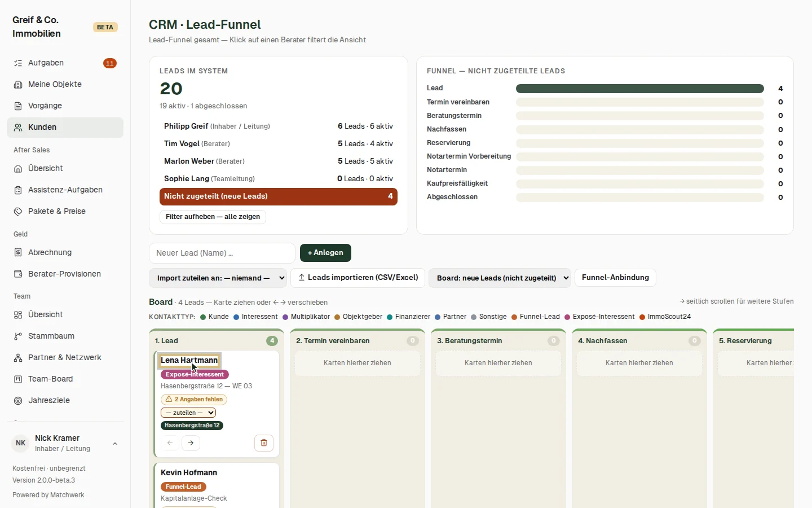This screenshot has height=508, width=812.
Task: Click Leads importieren (CSV/Excel) button
Action: click(x=358, y=278)
